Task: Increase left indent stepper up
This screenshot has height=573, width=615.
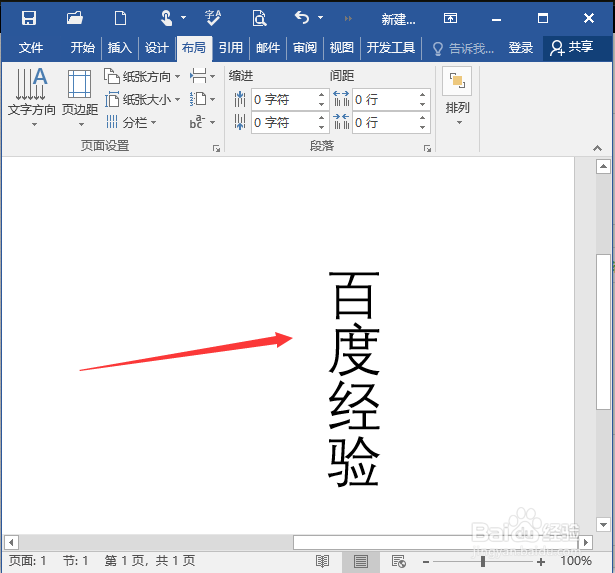Action: coord(321,95)
